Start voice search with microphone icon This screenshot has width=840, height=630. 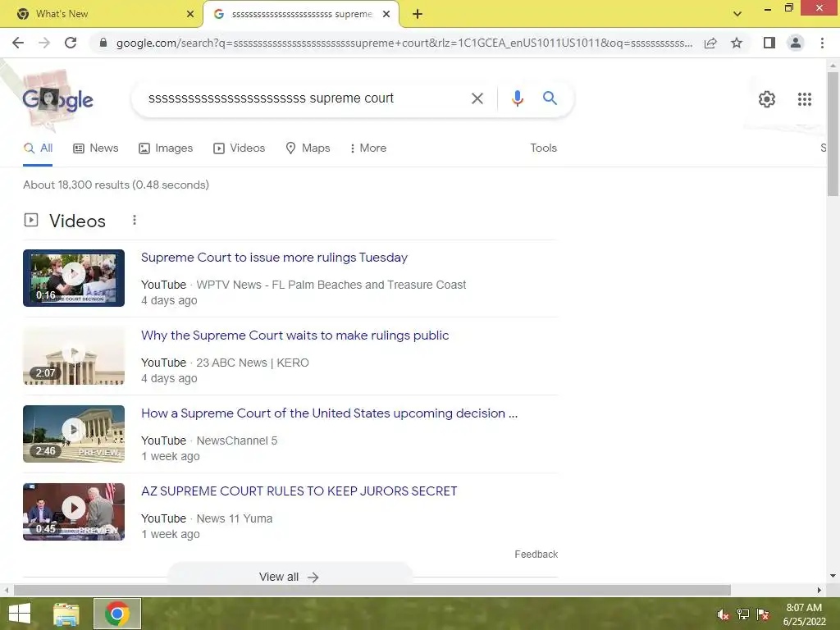[517, 98]
